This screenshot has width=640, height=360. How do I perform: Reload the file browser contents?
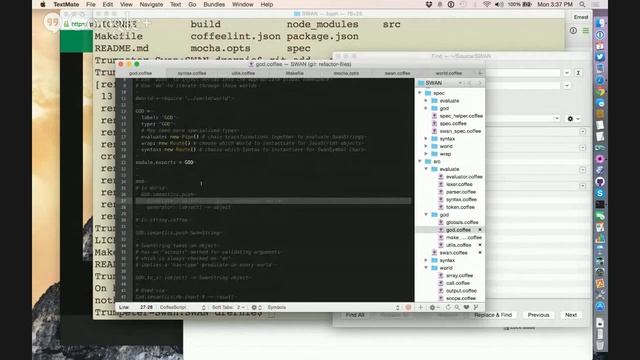coord(448,307)
